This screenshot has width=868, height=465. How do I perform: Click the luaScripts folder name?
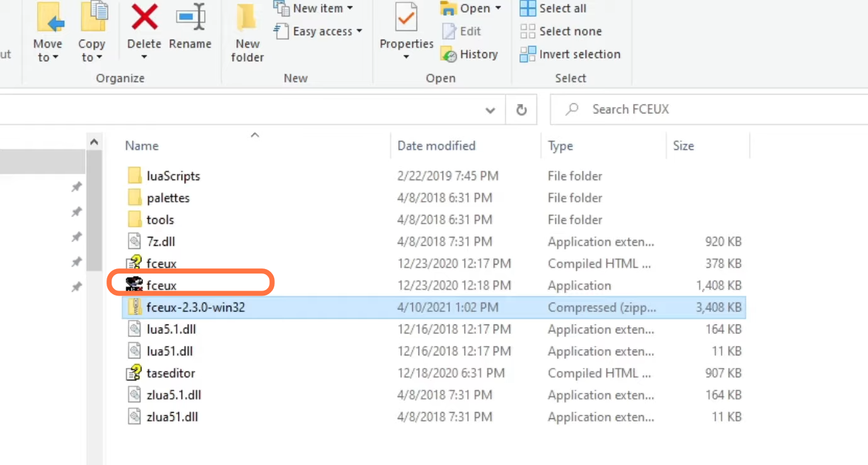(x=173, y=176)
